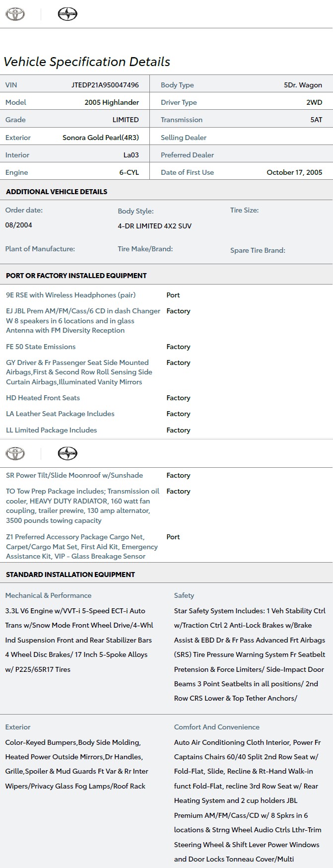Click the Comfort And Convenience subheading
This screenshot has width=333, height=868.
tap(217, 727)
